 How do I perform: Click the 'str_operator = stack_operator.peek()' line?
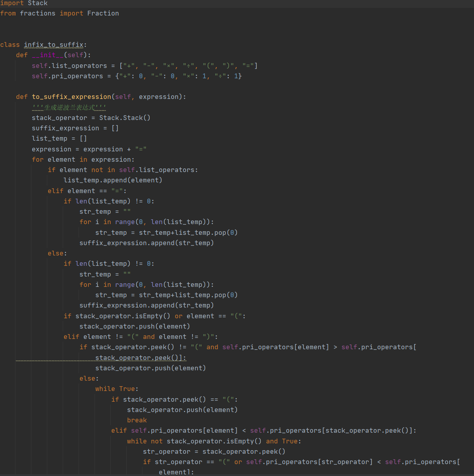pyautogui.click(x=214, y=451)
